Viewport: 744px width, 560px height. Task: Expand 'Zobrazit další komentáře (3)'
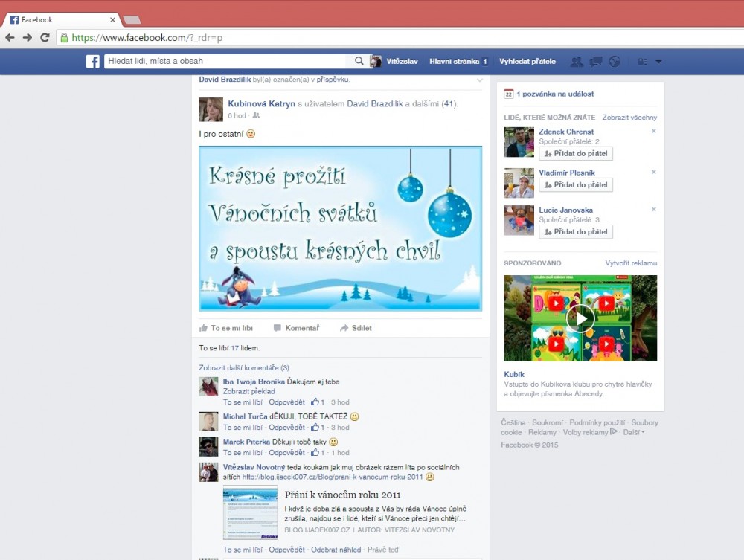click(244, 367)
